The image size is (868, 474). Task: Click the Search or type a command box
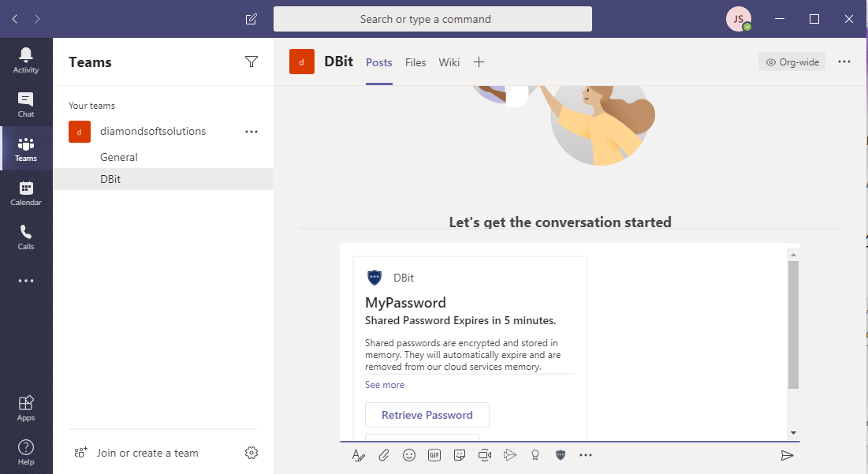432,19
